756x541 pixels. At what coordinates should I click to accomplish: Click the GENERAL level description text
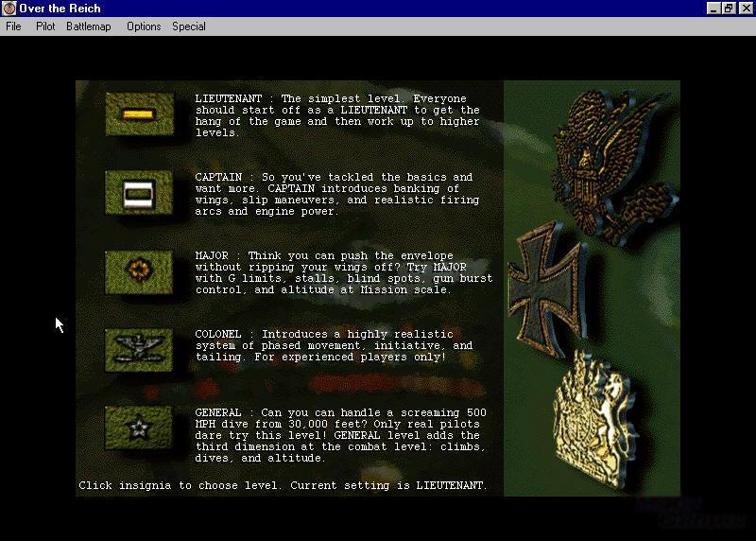[341, 435]
